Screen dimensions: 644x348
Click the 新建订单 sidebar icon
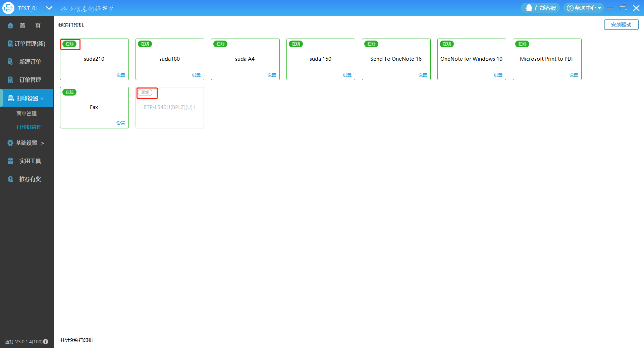point(10,62)
